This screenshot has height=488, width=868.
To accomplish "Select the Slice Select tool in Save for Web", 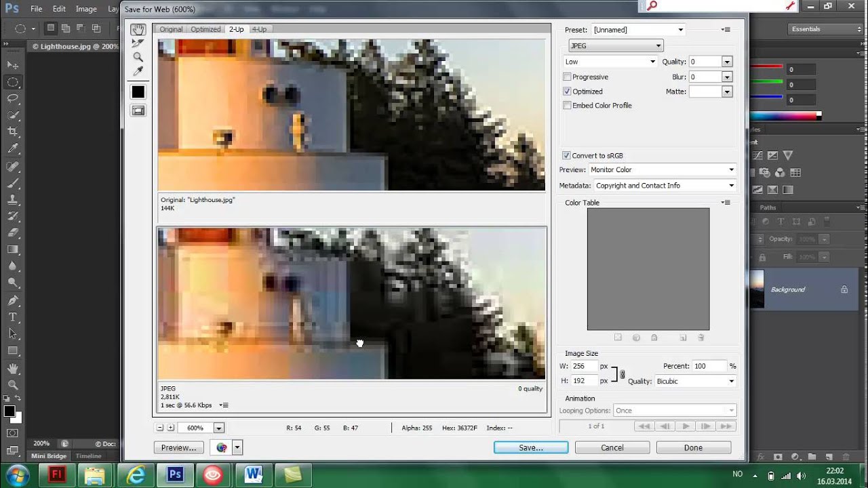I will [138, 43].
